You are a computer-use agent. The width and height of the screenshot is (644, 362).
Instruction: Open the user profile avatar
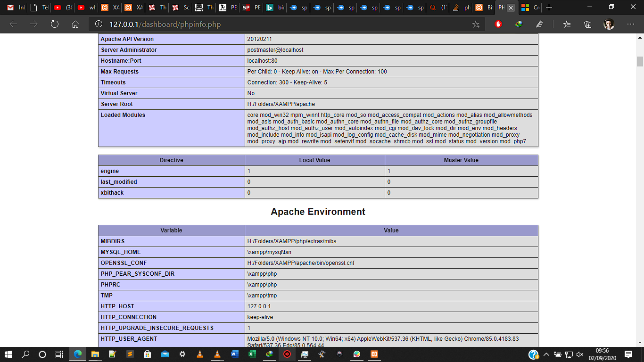pyautogui.click(x=609, y=24)
